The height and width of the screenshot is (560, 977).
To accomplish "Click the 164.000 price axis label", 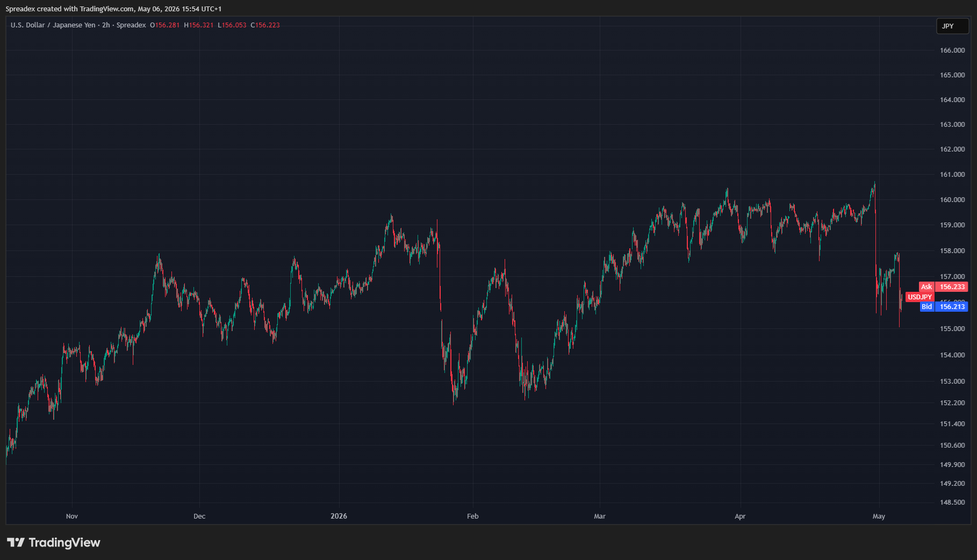I will pos(952,100).
